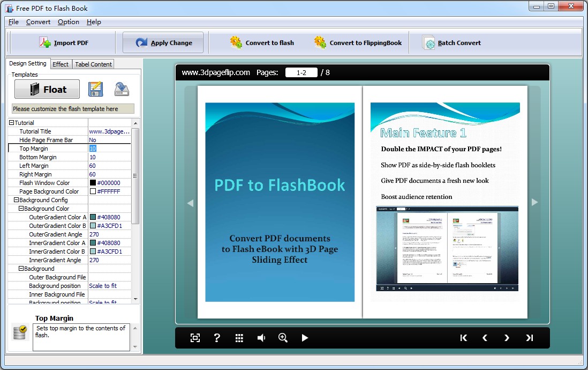Click InnerGradient Color B swatch
Screen dimensions: 588x370
93,251
